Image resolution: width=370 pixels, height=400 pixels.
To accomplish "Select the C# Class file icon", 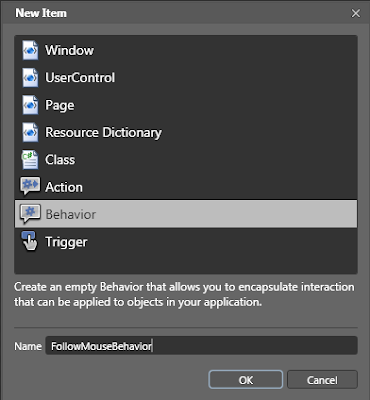I will pos(30,160).
